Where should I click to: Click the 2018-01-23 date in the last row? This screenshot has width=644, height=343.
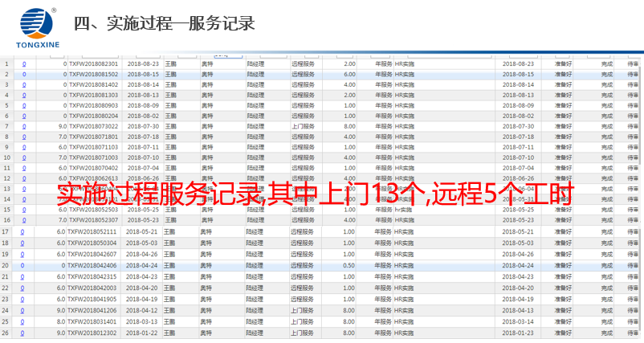(x=519, y=332)
